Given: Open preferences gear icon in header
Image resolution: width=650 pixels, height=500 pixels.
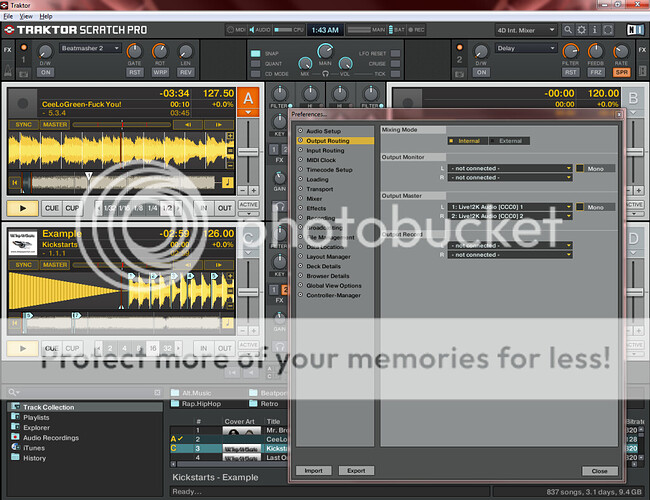Looking at the screenshot, I should (x=582, y=30).
